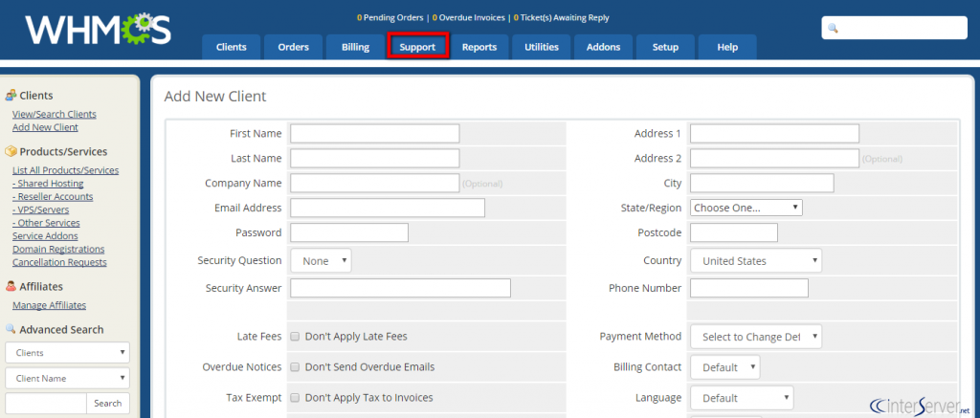Open the Orders tab

293,47
